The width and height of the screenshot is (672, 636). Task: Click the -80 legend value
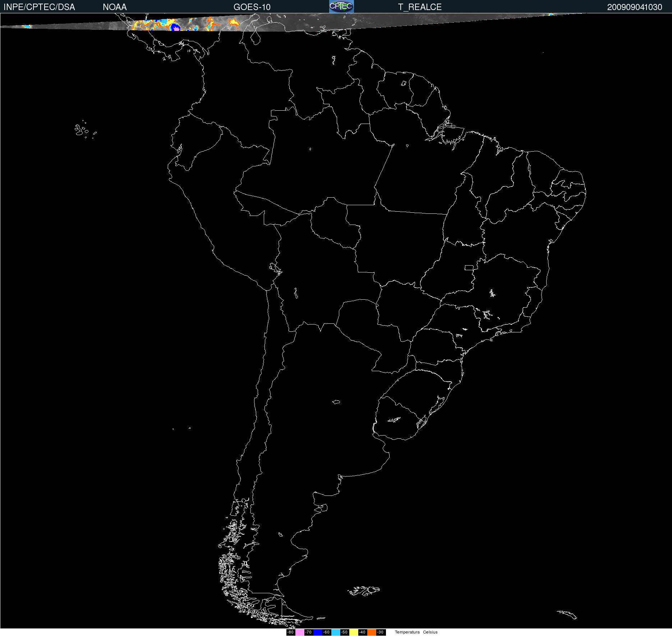click(291, 632)
